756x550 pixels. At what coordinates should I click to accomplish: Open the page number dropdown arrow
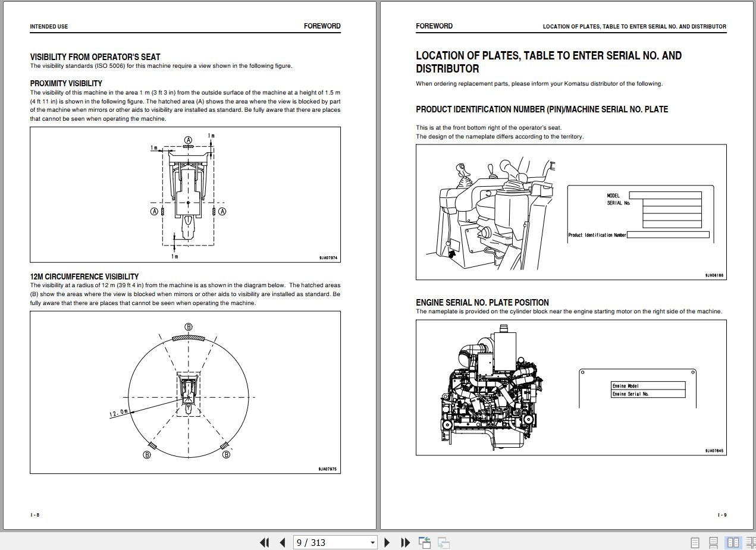click(373, 542)
